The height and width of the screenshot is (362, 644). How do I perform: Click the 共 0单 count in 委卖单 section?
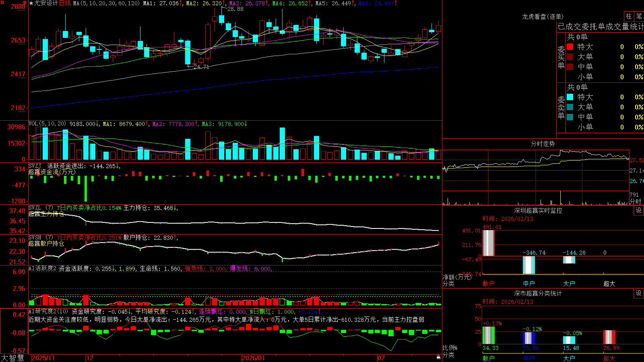click(577, 87)
